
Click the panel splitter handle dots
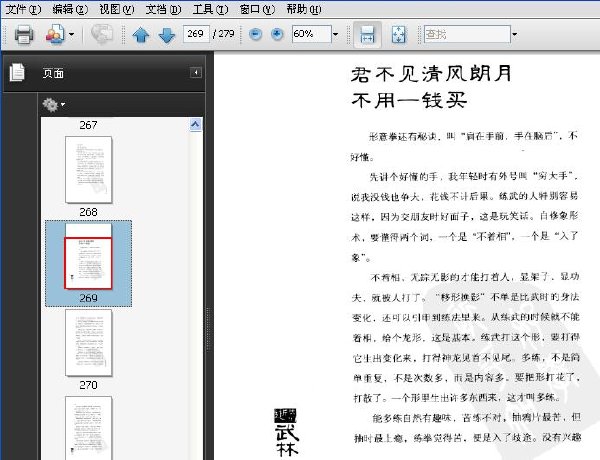click(x=209, y=329)
